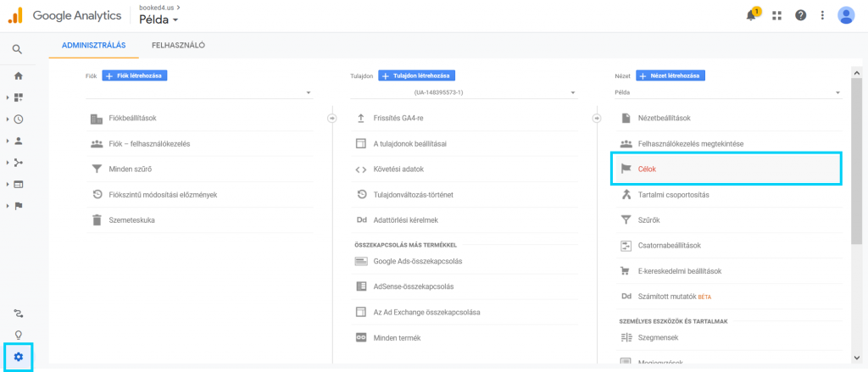Expand Realtime section arrow in sidebar
Viewport: 868px width, 372px height.
coord(7,119)
